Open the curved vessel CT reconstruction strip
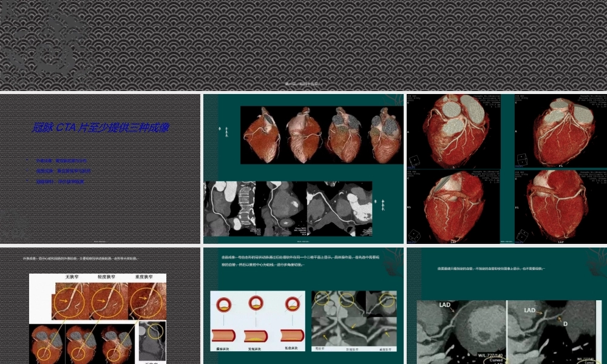The height and width of the screenshot is (364, 607). point(288,208)
